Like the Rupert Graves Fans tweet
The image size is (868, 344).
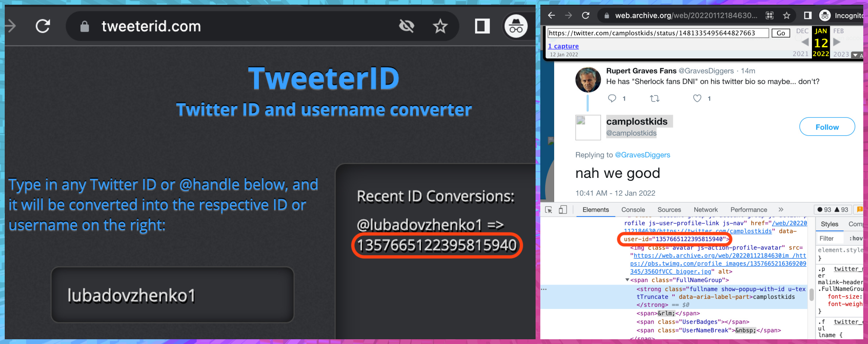[697, 98]
